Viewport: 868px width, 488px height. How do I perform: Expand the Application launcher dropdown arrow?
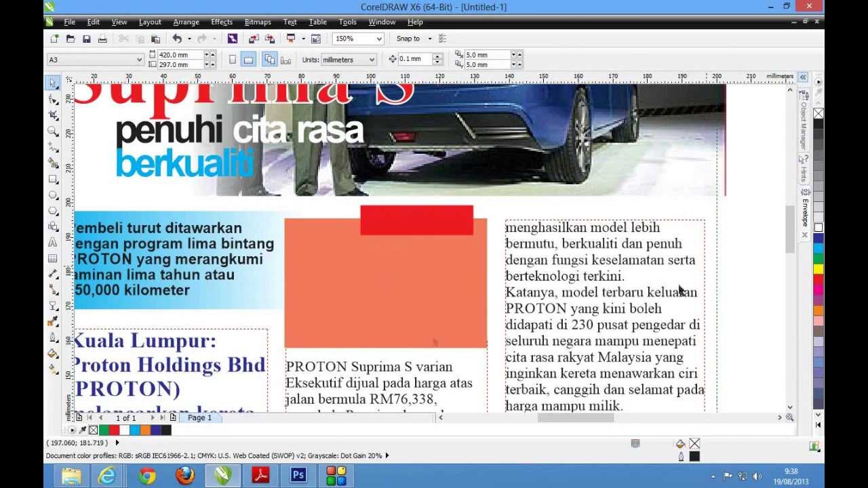coord(302,39)
